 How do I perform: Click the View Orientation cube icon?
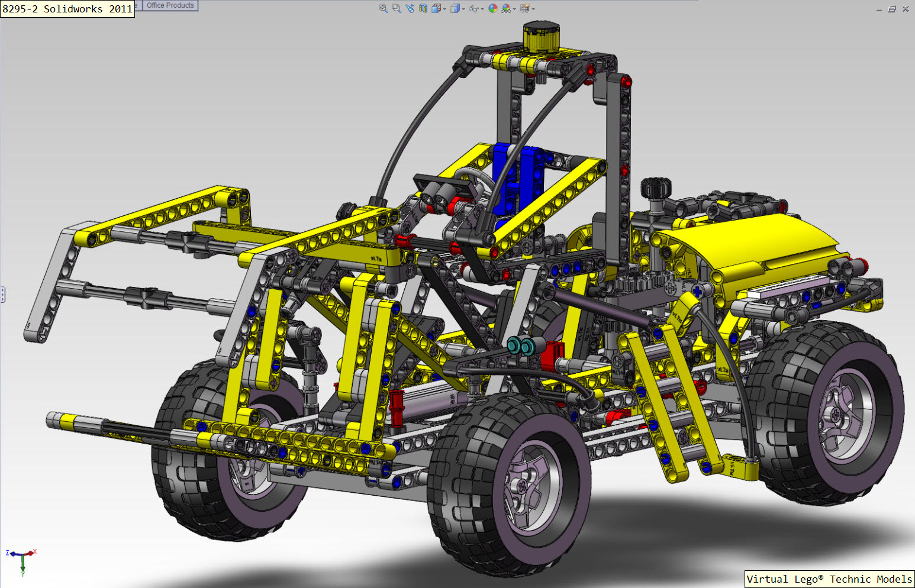coord(436,8)
